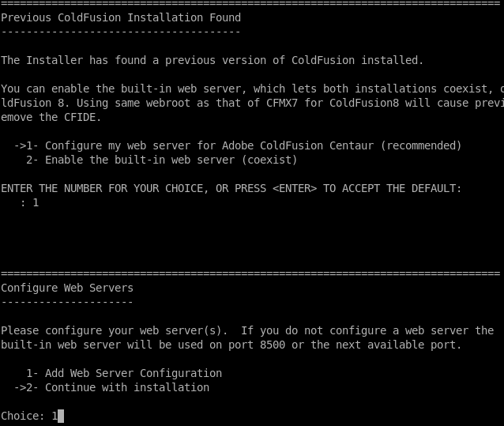Click the line 'emove the CFIDE.'
Viewport: 504px width, 426px height.
51,117
